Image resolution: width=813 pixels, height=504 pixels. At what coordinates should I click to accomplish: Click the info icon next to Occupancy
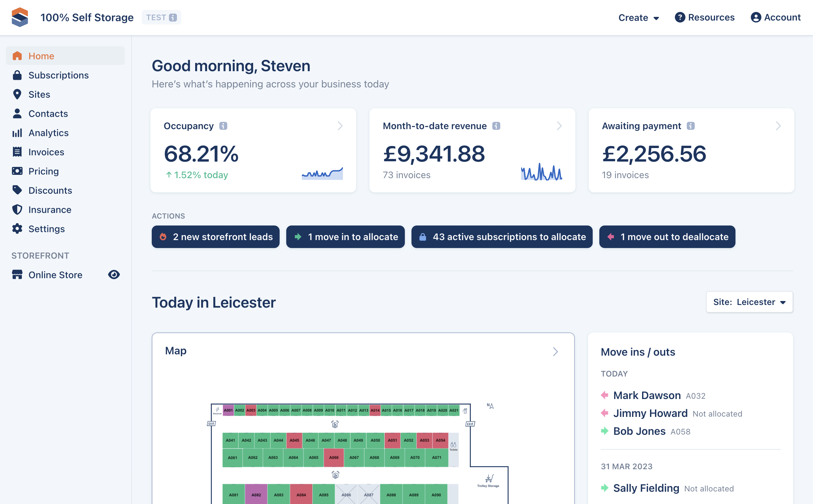click(x=223, y=126)
